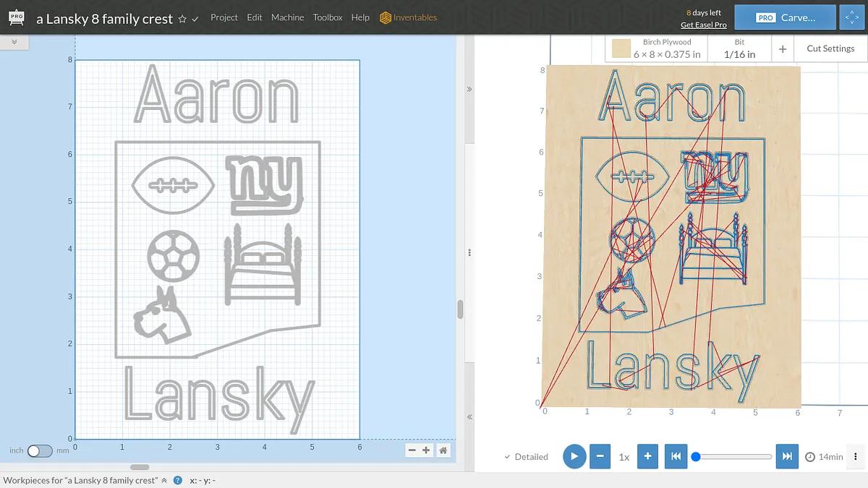Click the Carve button

click(786, 17)
